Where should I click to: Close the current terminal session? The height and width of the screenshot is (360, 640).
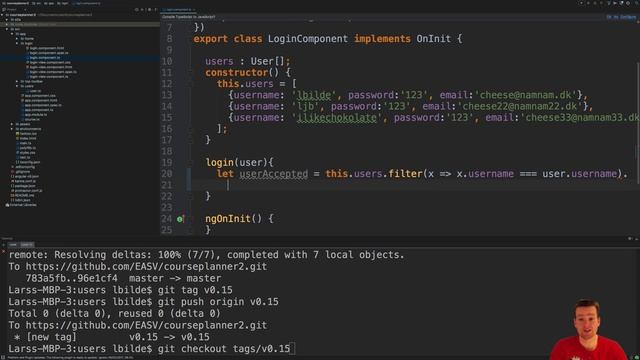tap(3, 251)
